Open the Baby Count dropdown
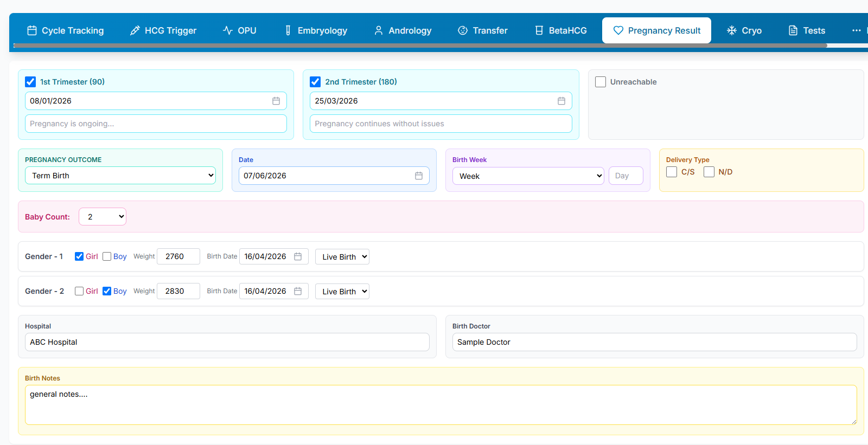Viewport: 868px width, 445px height. click(103, 217)
